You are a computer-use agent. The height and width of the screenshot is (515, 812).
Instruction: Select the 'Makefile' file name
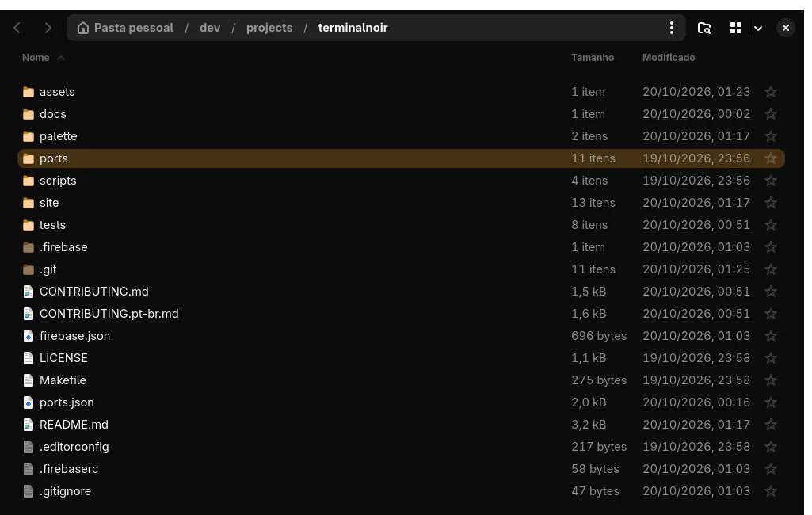[x=63, y=380]
